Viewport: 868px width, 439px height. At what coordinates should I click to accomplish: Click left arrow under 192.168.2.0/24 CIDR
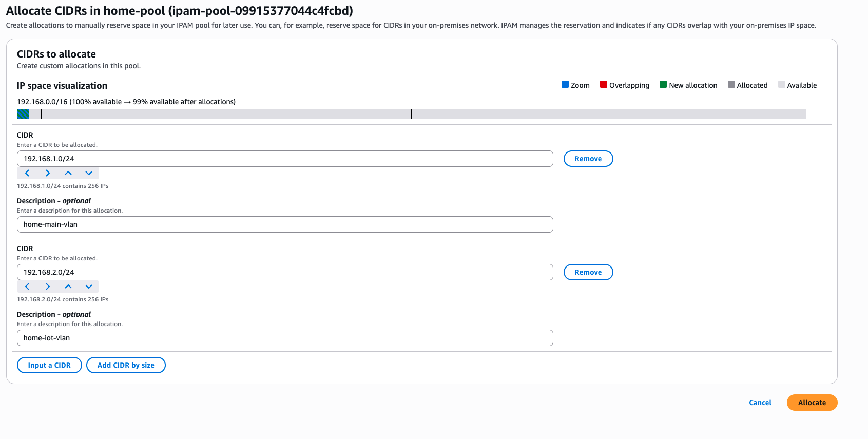coord(27,287)
